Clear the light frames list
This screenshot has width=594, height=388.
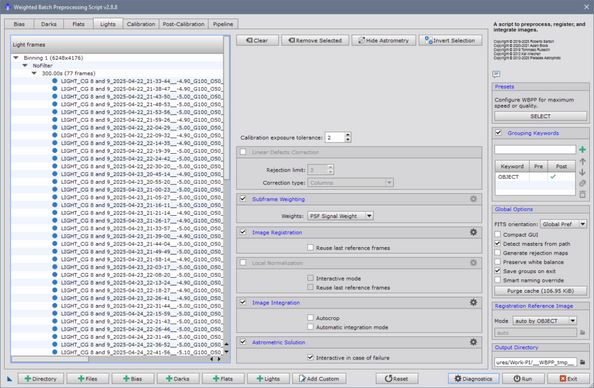point(257,40)
